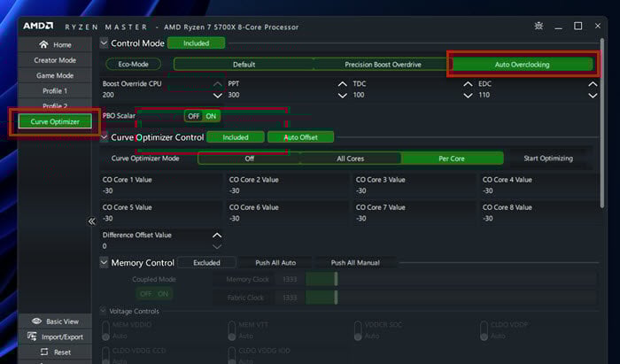Select the Curve Optimizer profile
The image size is (620, 364).
tap(55, 121)
